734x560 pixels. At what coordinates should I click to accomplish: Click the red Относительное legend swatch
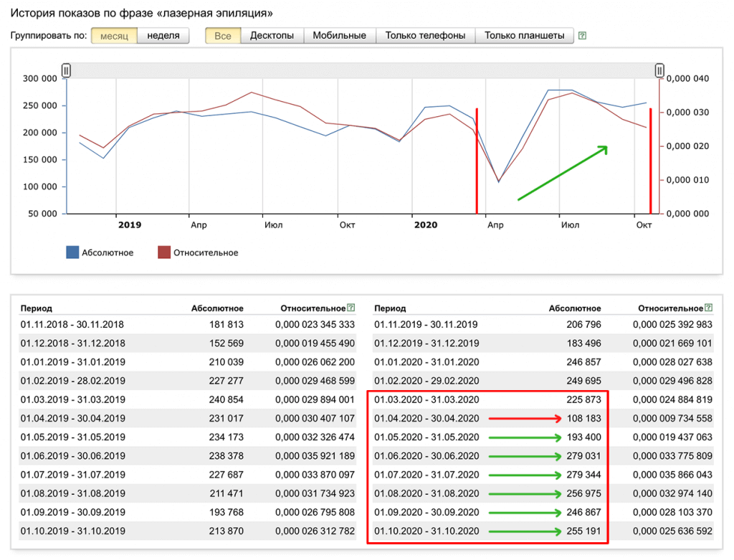click(x=164, y=252)
